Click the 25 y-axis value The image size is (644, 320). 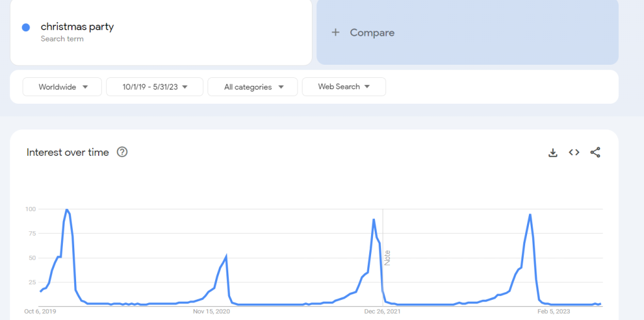pyautogui.click(x=33, y=282)
